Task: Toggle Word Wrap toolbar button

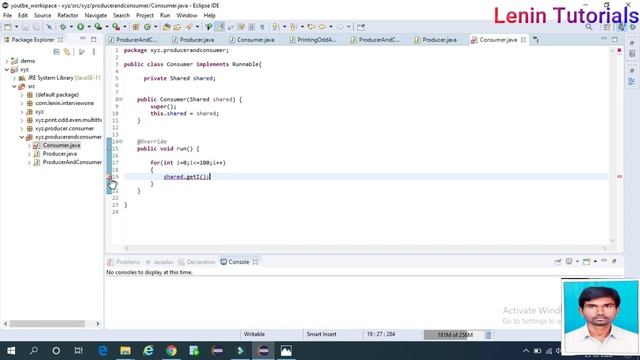Action: pyautogui.click(x=231, y=27)
